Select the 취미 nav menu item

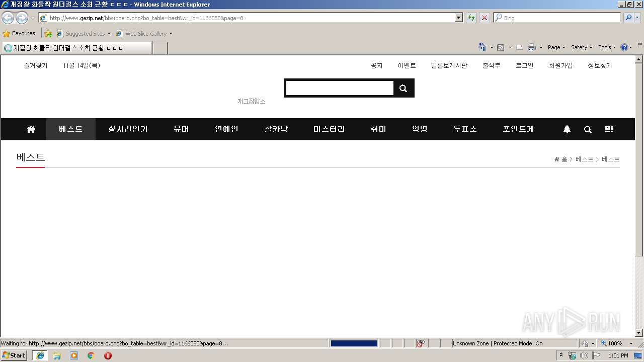(x=378, y=129)
